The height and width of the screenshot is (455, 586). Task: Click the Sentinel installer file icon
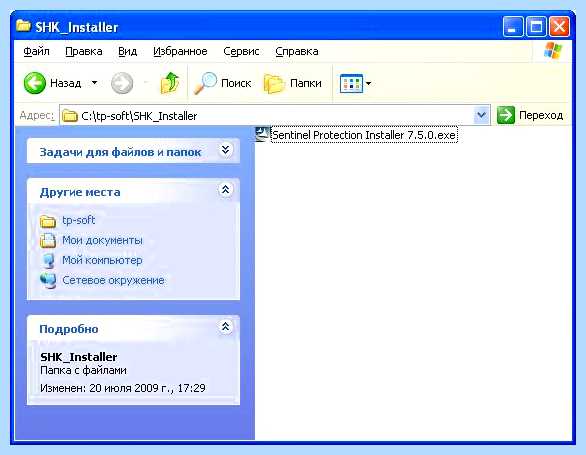[x=262, y=134]
